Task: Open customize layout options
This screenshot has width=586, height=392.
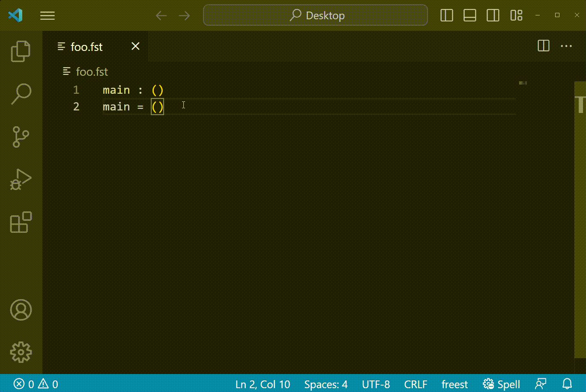Action: tap(516, 15)
